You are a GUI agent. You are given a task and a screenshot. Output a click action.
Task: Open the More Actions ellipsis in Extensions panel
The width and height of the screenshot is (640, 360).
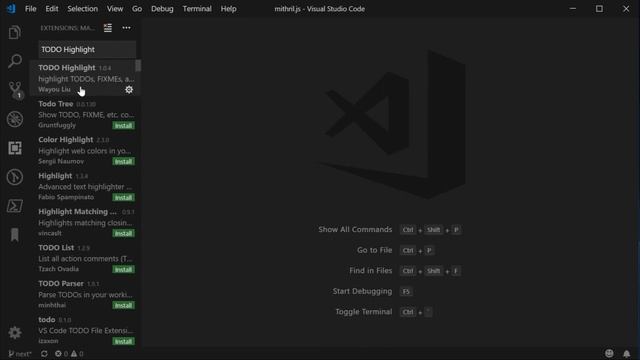pos(127,28)
